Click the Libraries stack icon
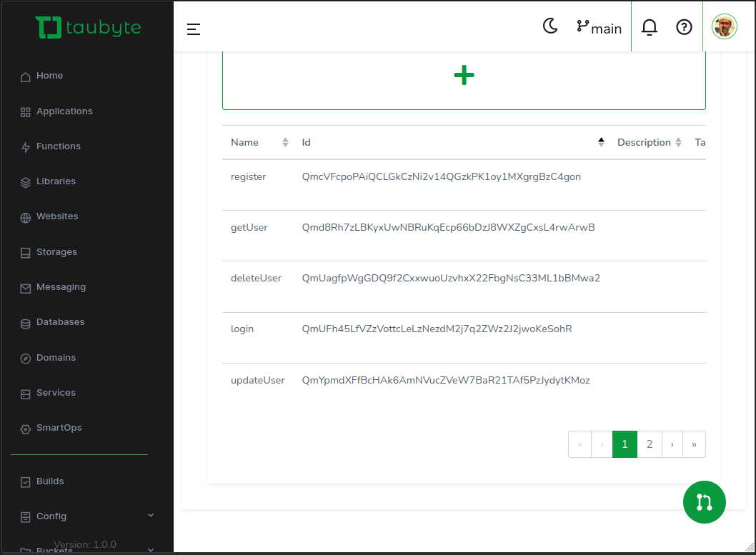The width and height of the screenshot is (756, 555). click(x=26, y=183)
